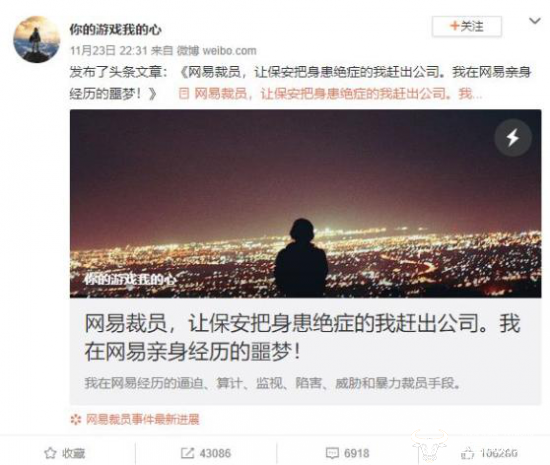Open the 你的游戏我的心 profile avatar
550x465 pixels.
tap(36, 39)
